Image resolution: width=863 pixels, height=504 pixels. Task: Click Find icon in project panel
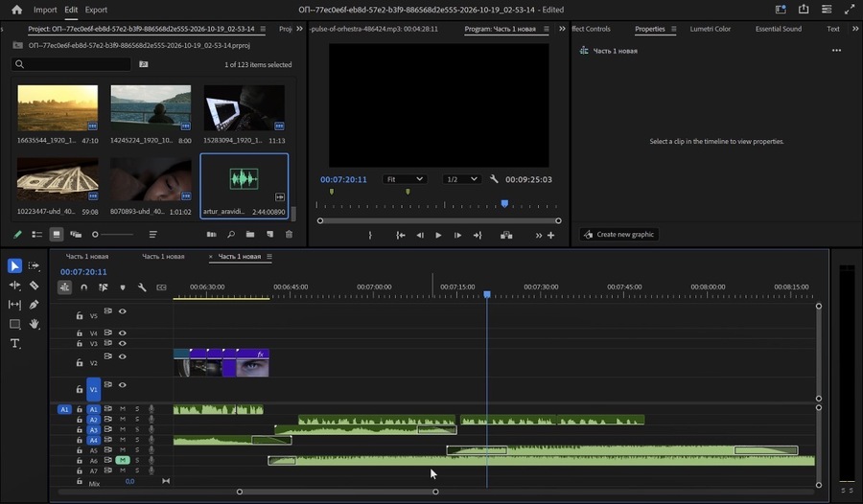pos(230,235)
